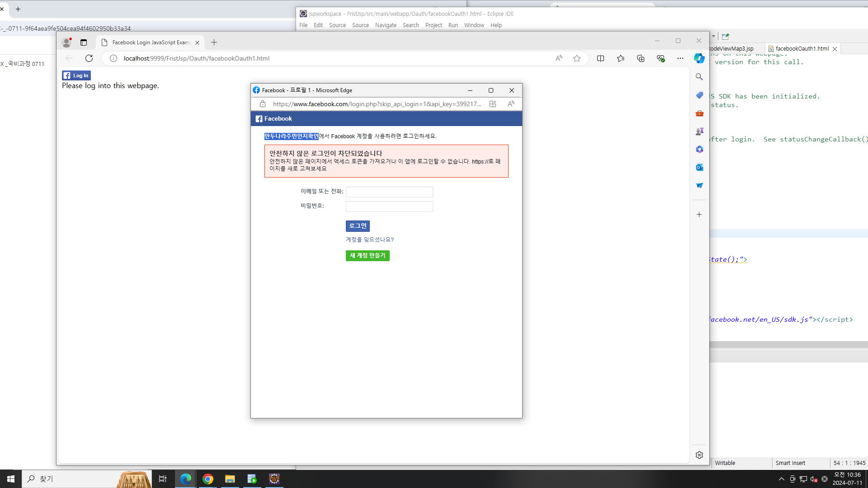This screenshot has height=488, width=868.
Task: Click read aloud icon in Facebook popup
Action: tap(511, 104)
